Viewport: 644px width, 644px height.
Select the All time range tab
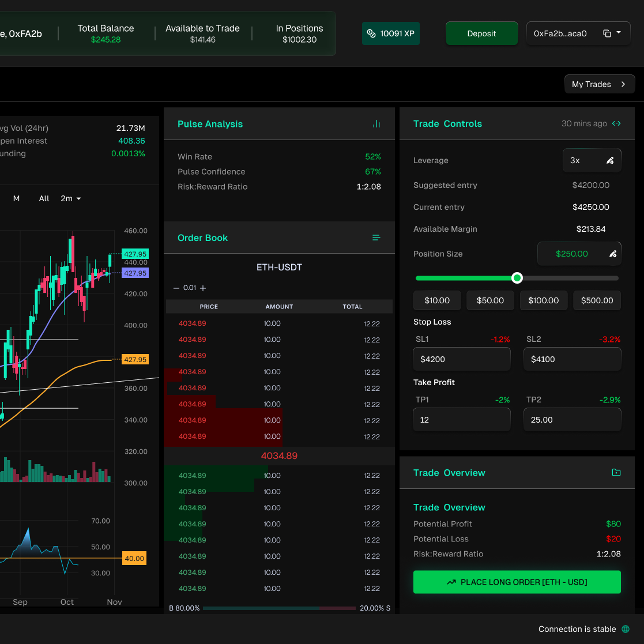click(44, 198)
